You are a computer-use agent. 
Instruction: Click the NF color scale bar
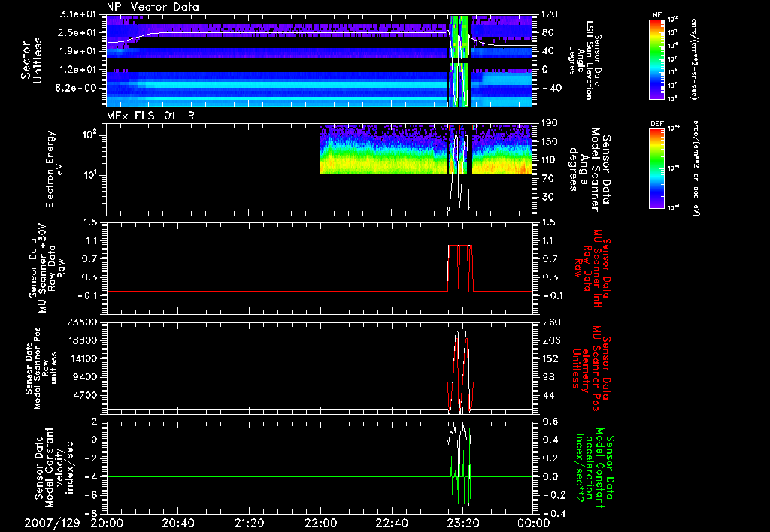656,59
